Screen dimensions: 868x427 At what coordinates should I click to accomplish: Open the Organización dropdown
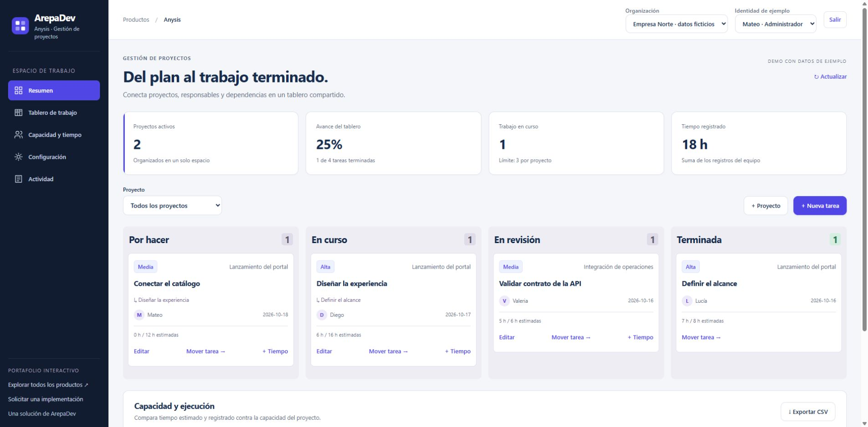pos(677,24)
